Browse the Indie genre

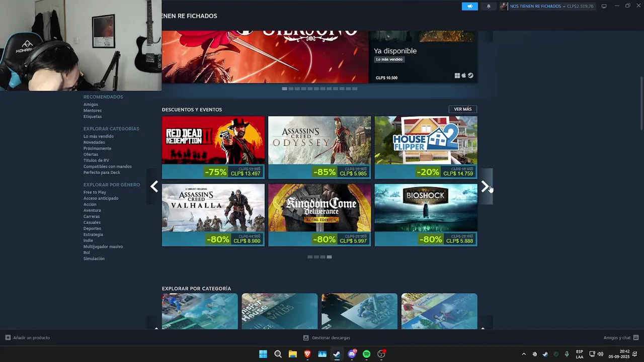(88, 240)
